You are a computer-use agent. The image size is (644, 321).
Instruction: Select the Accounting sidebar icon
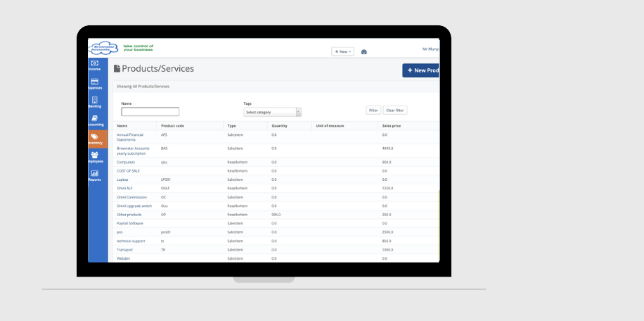tap(94, 120)
